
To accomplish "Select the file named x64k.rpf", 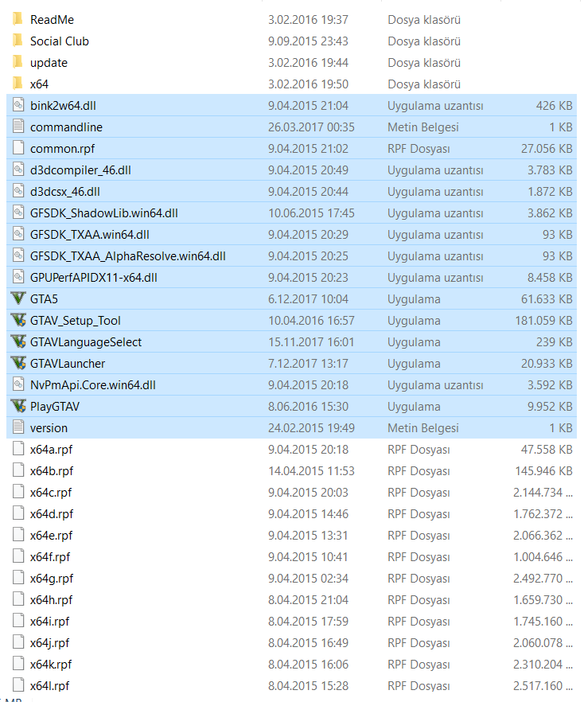I will [x=51, y=665].
